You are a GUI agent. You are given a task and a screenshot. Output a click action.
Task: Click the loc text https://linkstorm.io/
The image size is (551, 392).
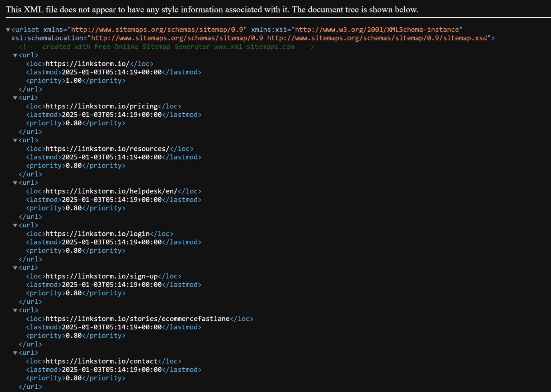(x=88, y=64)
